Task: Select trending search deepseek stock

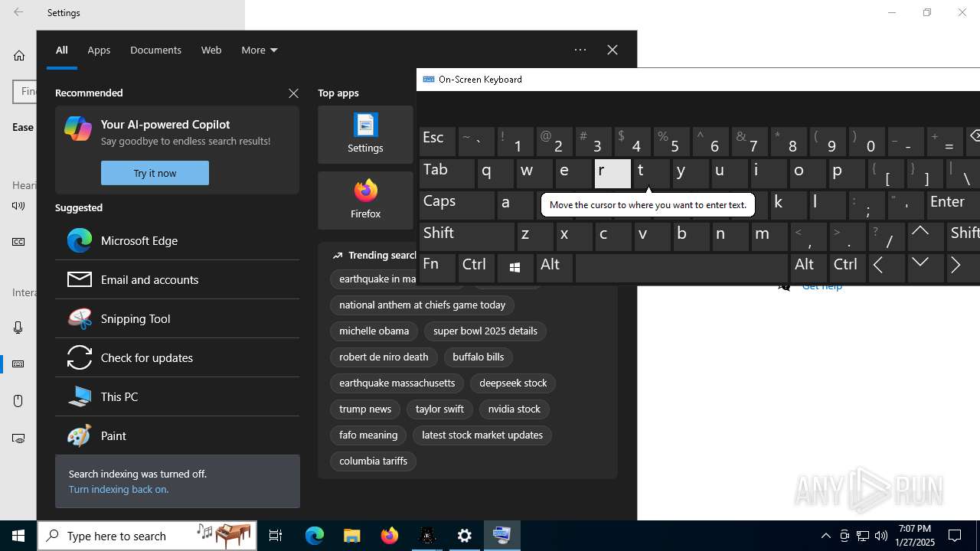Action: (x=513, y=383)
